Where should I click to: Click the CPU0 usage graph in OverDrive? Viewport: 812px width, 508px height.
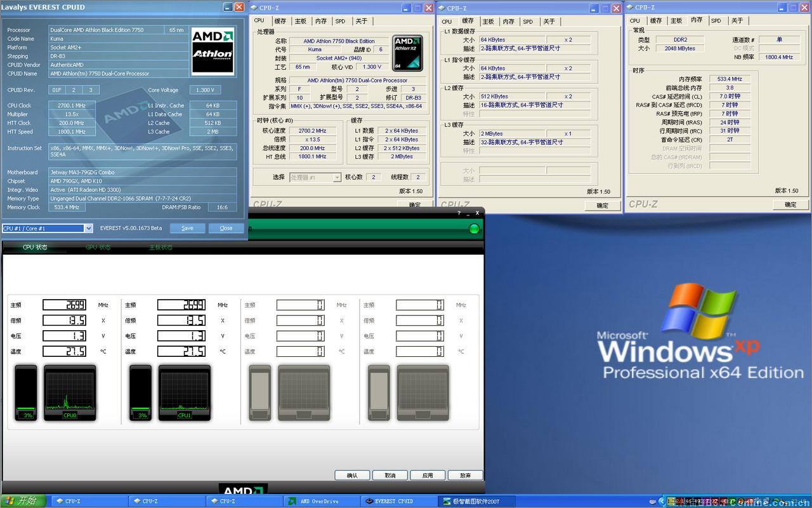coord(70,393)
